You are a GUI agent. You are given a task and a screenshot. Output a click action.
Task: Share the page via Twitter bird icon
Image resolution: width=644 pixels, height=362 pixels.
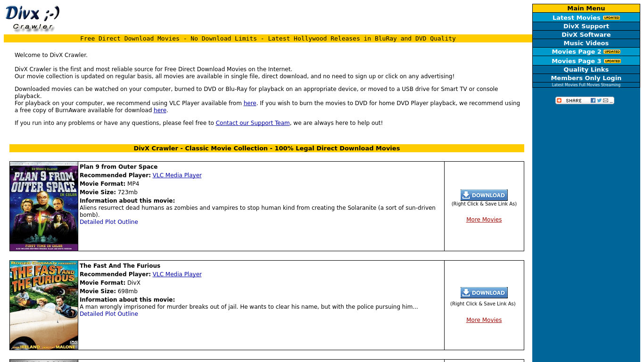click(599, 100)
